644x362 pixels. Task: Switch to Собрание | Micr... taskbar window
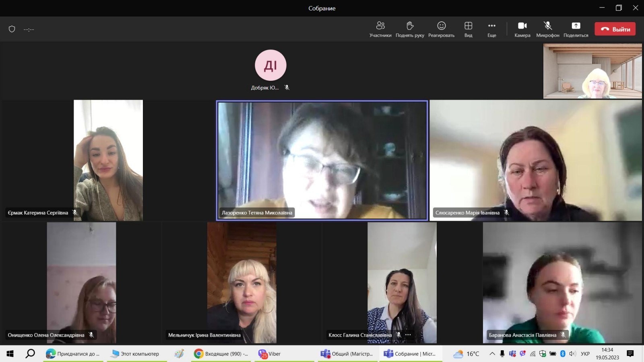[x=410, y=354]
